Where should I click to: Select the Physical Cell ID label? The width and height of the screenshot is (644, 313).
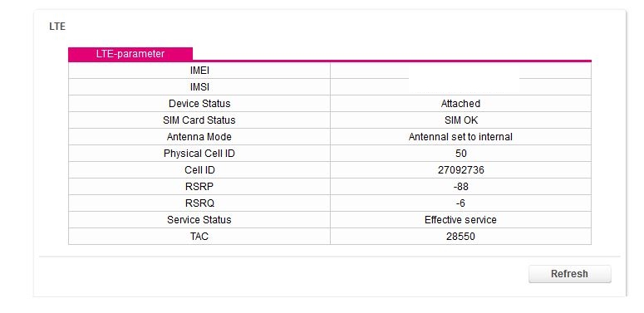click(x=199, y=154)
